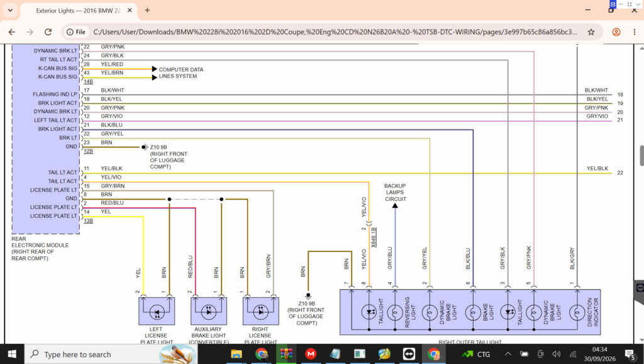Open the notepad-style app on taskbar

335,354
